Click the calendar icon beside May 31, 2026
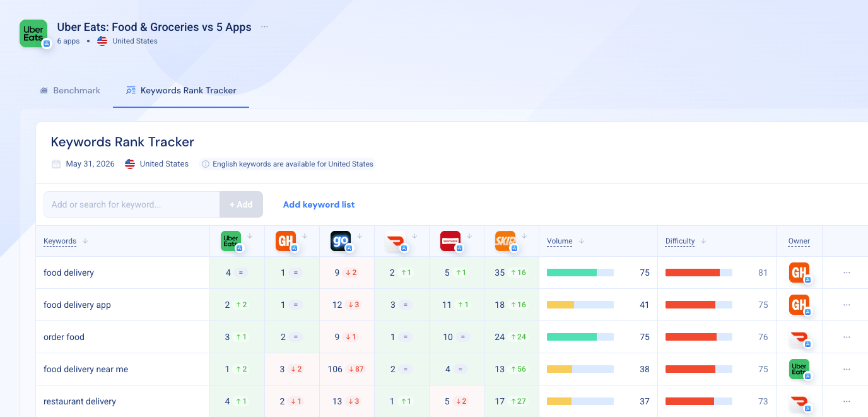The width and height of the screenshot is (868, 417). (x=56, y=164)
